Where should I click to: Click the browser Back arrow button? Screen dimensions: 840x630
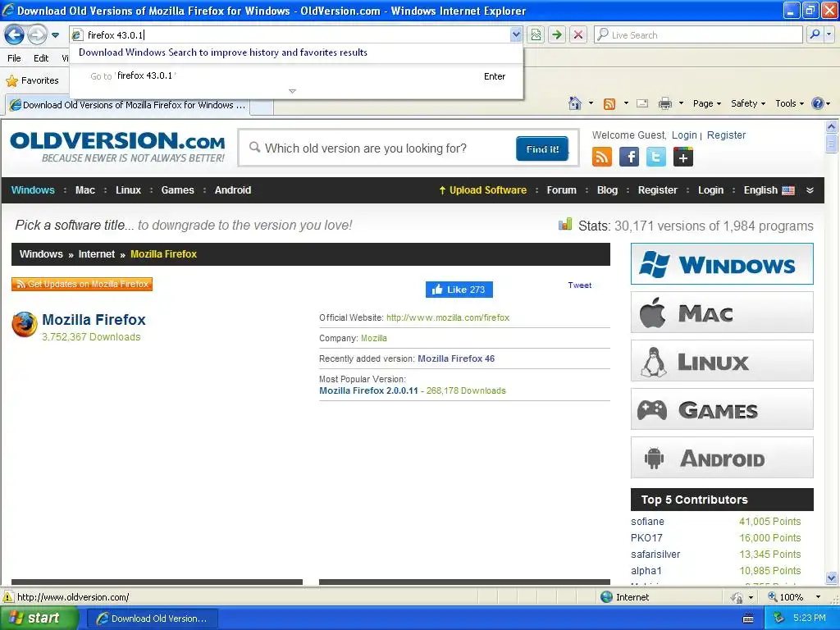(x=15, y=35)
